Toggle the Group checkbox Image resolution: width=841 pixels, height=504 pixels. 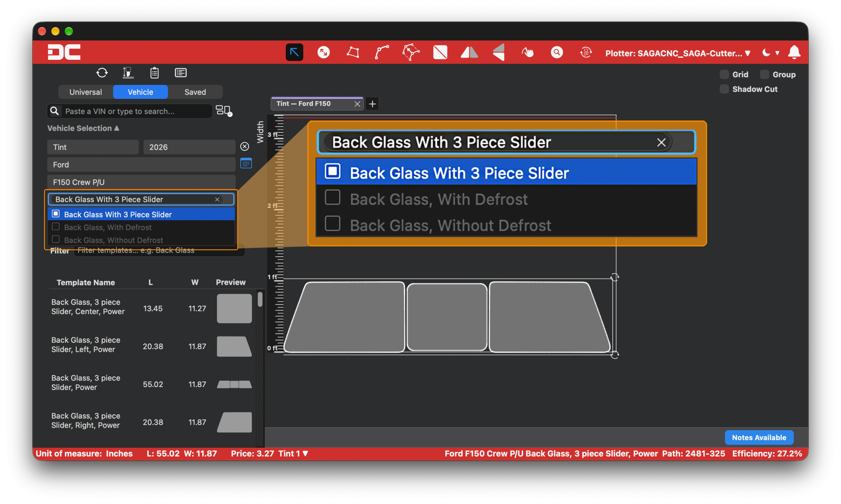click(764, 74)
